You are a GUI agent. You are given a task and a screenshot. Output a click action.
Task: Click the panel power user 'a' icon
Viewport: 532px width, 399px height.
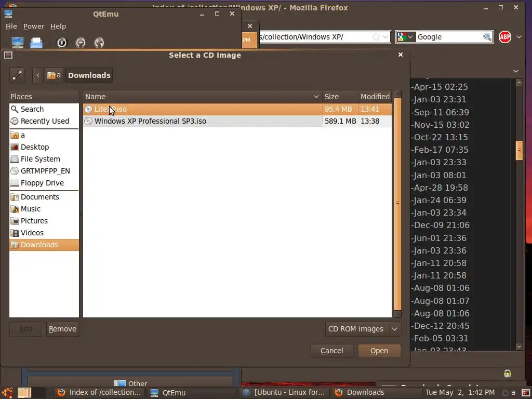point(508,393)
